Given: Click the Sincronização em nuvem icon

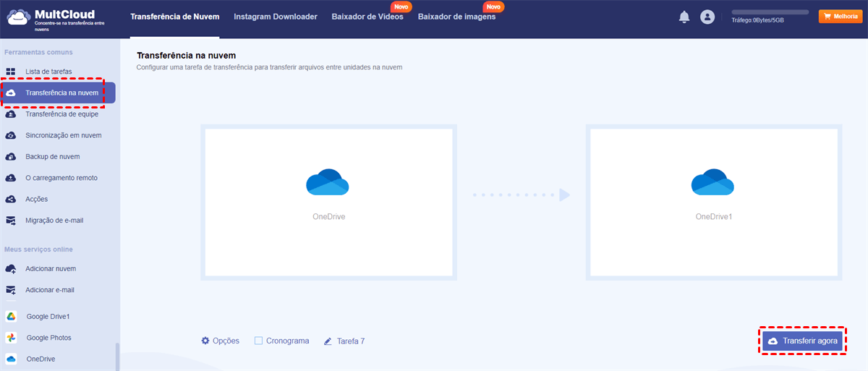Looking at the screenshot, I should pyautogui.click(x=10, y=135).
